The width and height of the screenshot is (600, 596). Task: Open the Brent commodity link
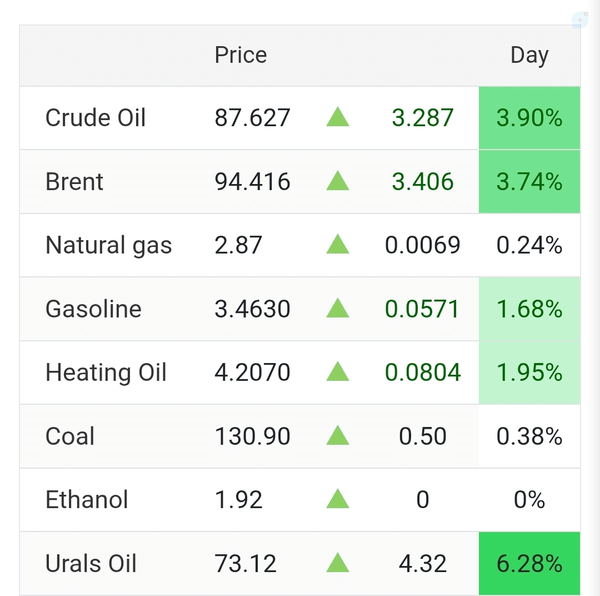click(x=74, y=181)
